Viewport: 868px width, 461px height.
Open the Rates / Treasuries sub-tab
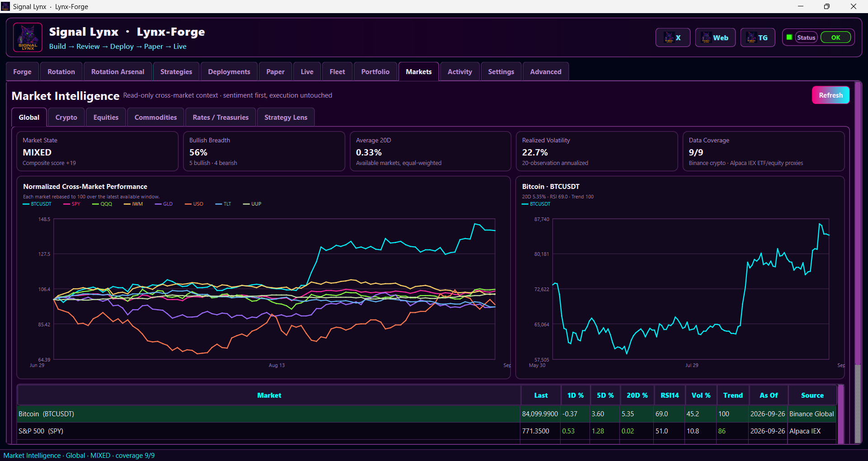(220, 117)
